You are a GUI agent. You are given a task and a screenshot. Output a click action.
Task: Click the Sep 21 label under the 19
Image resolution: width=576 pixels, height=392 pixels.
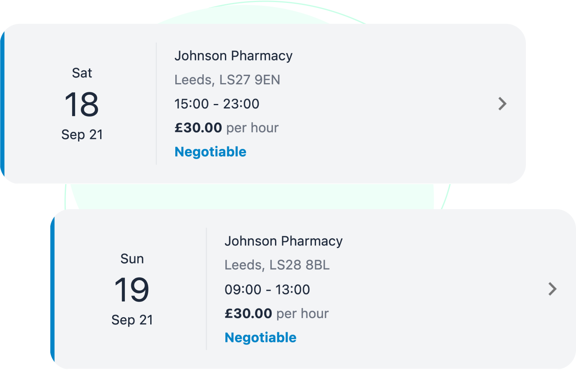pyautogui.click(x=132, y=319)
